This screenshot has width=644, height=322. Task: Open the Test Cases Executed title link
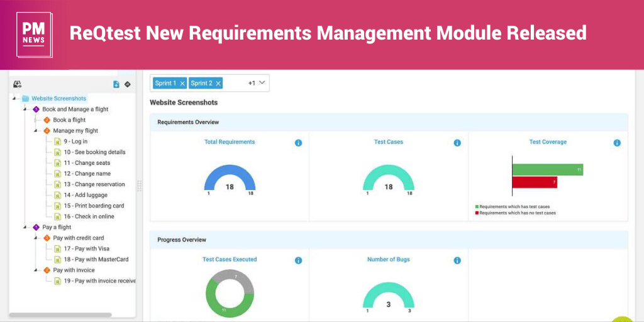click(230, 259)
